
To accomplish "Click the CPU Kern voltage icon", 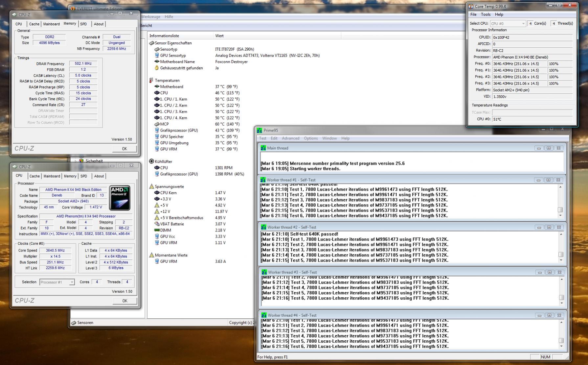I will coord(157,193).
